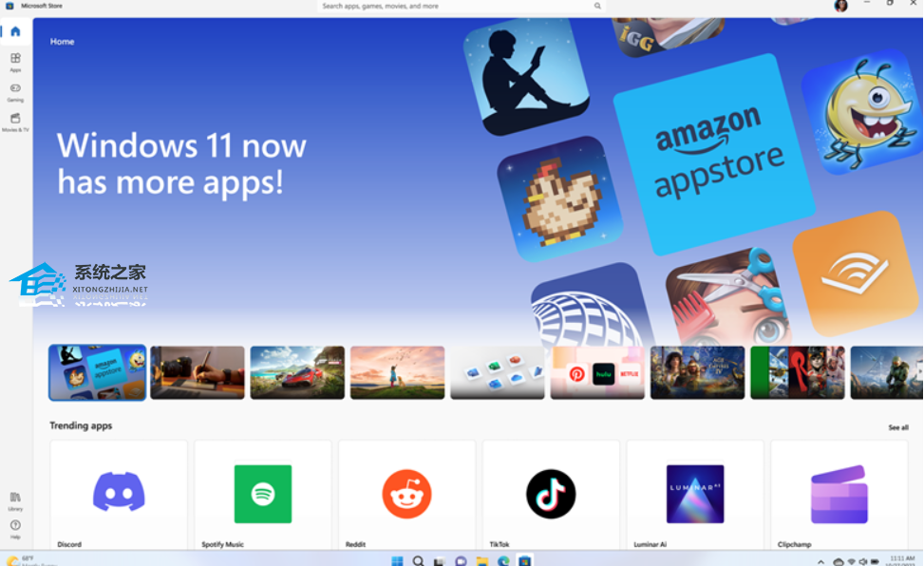Viewport: 924px width, 566px height.
Task: Open taskbar Search magnifier
Action: click(x=419, y=560)
